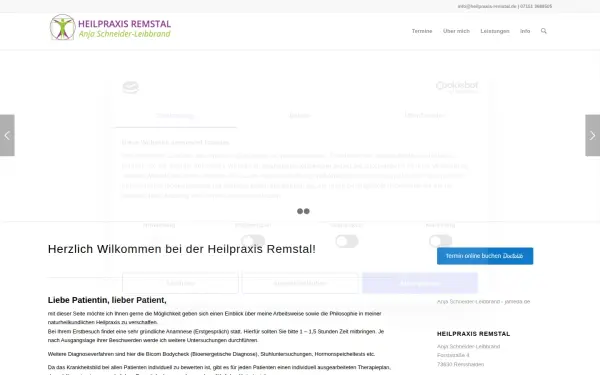Click Termin online buchen Doctolib button
This screenshot has height=375, width=600.
485,256
